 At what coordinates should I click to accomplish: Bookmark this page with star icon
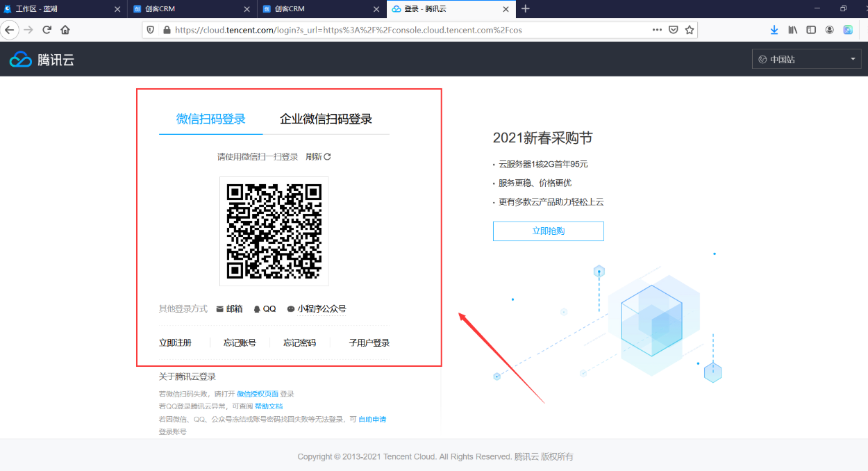pos(690,30)
